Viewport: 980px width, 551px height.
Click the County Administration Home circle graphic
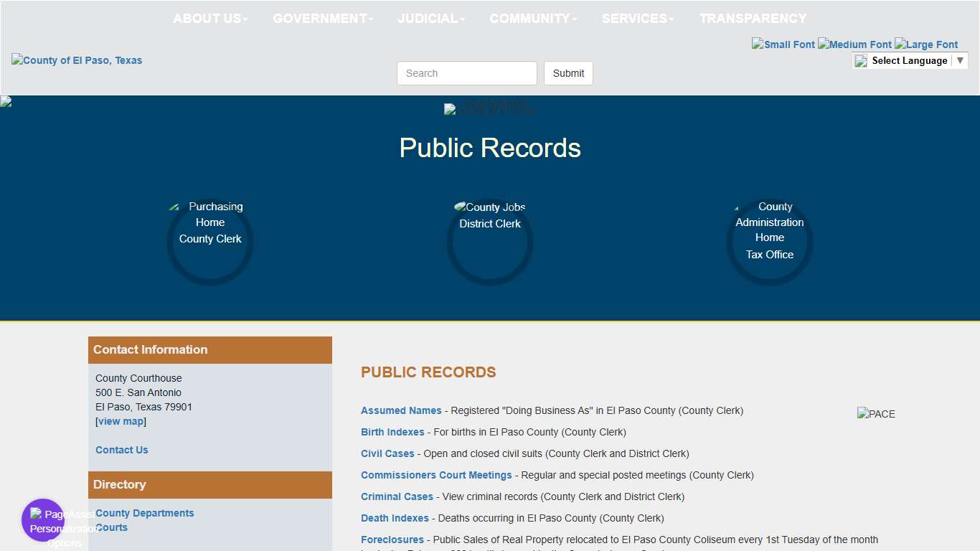click(769, 222)
